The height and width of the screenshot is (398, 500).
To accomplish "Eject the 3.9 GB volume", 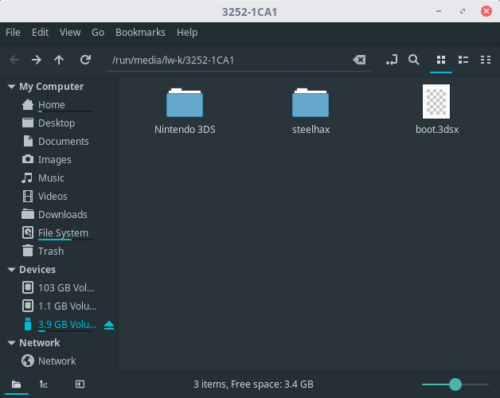I will [x=109, y=325].
